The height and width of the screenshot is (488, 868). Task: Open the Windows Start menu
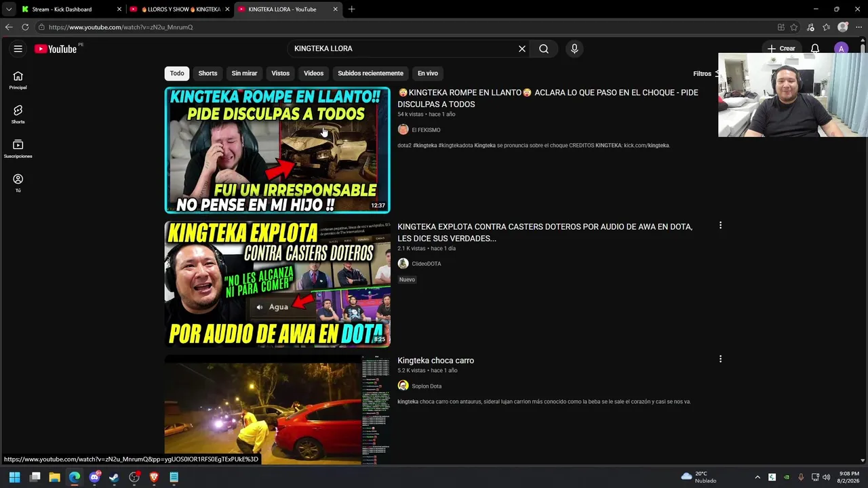(14, 477)
